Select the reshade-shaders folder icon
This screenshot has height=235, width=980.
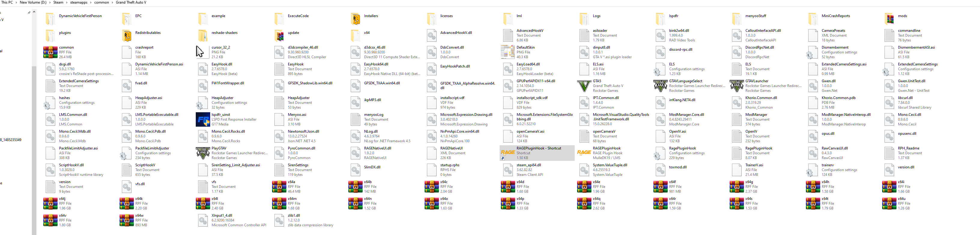pos(203,35)
